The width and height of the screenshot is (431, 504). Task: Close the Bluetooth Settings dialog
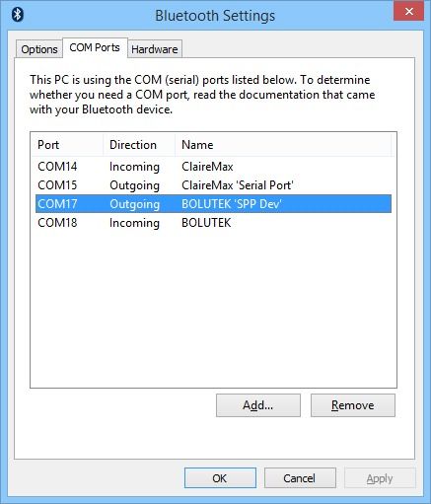pos(408,11)
